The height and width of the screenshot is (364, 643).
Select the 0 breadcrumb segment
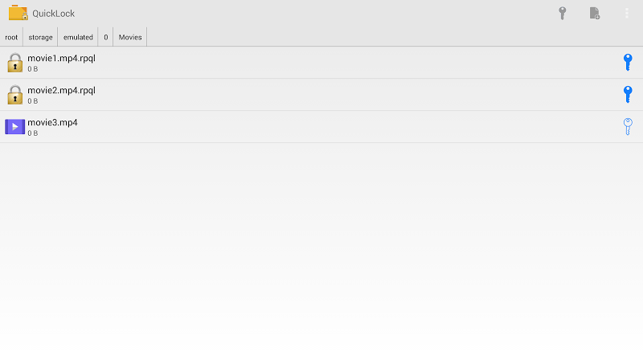pos(105,37)
